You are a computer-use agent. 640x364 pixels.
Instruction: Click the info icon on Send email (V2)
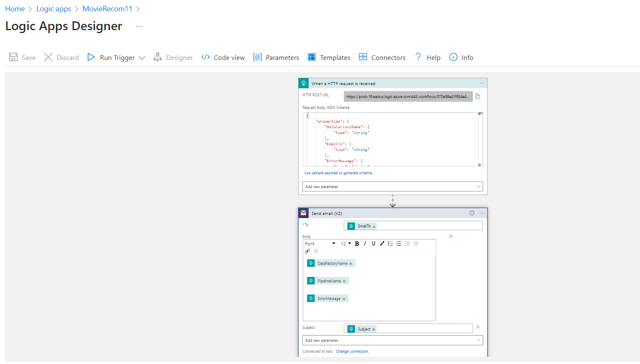pyautogui.click(x=472, y=213)
